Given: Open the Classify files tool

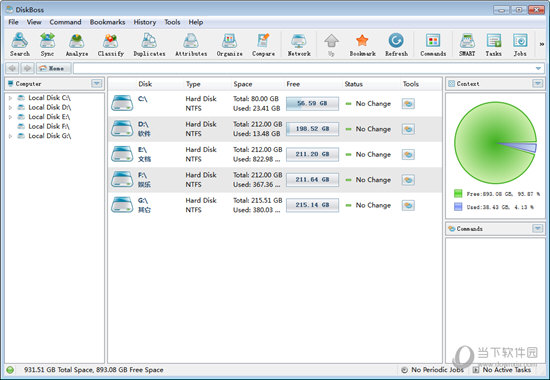Looking at the screenshot, I should 110,45.
